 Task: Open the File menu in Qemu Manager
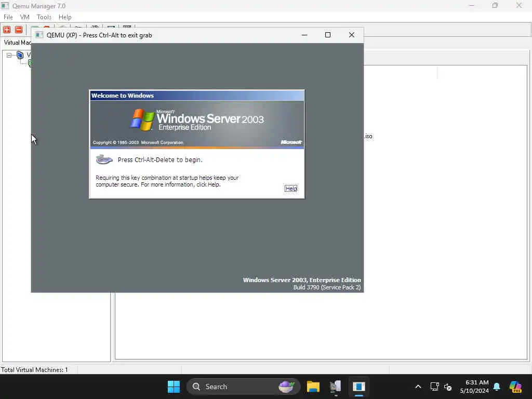8,17
